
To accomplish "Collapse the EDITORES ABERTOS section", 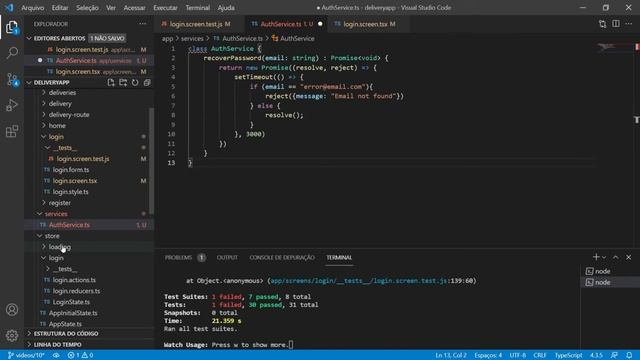I will (29, 38).
